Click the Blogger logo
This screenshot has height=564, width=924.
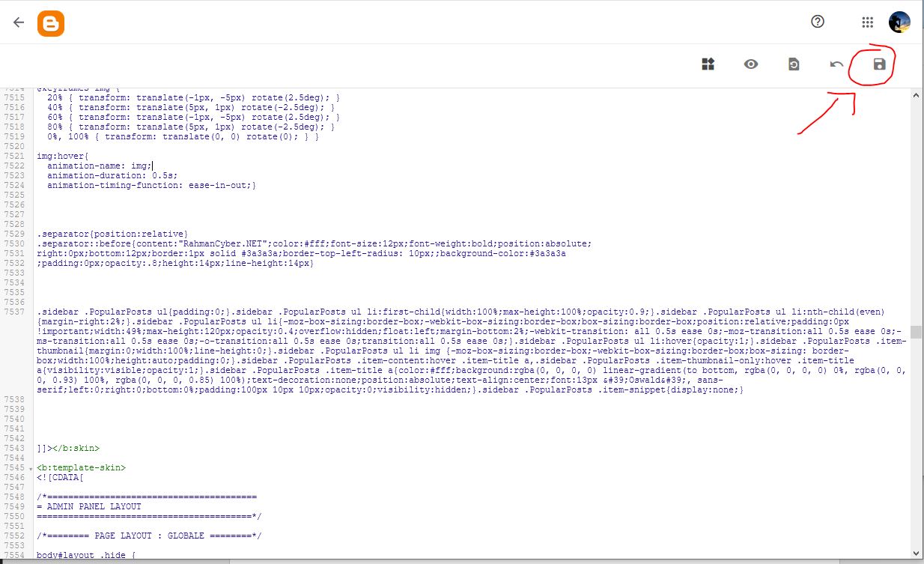(x=51, y=22)
